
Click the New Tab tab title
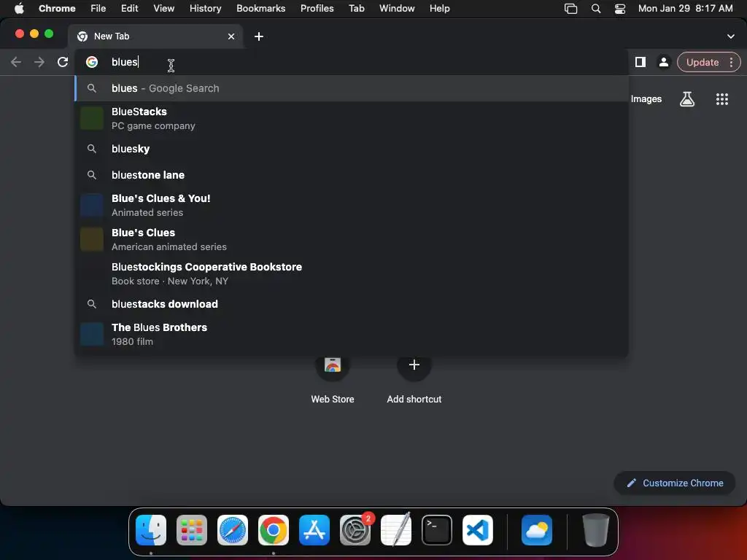pyautogui.click(x=112, y=36)
